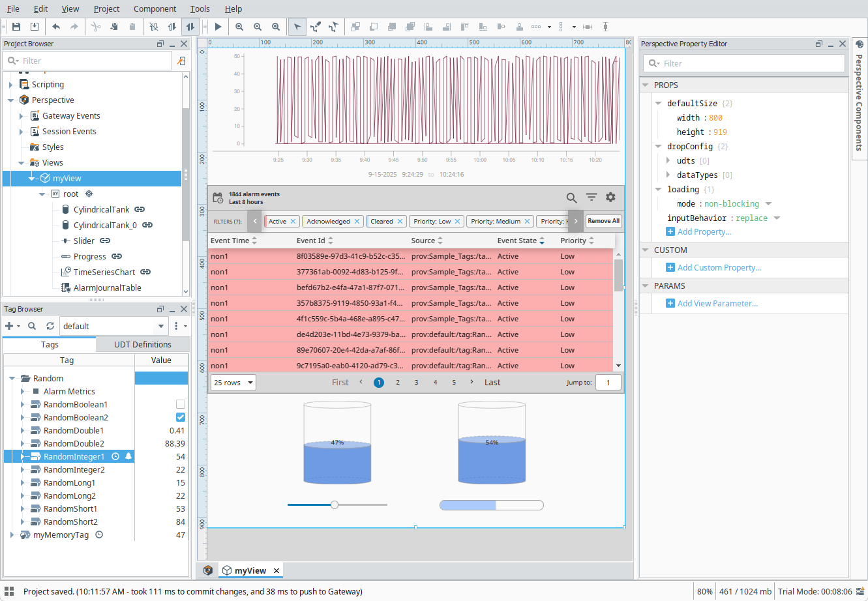Click Remove All filters button
The height and width of the screenshot is (601, 868).
coord(603,221)
